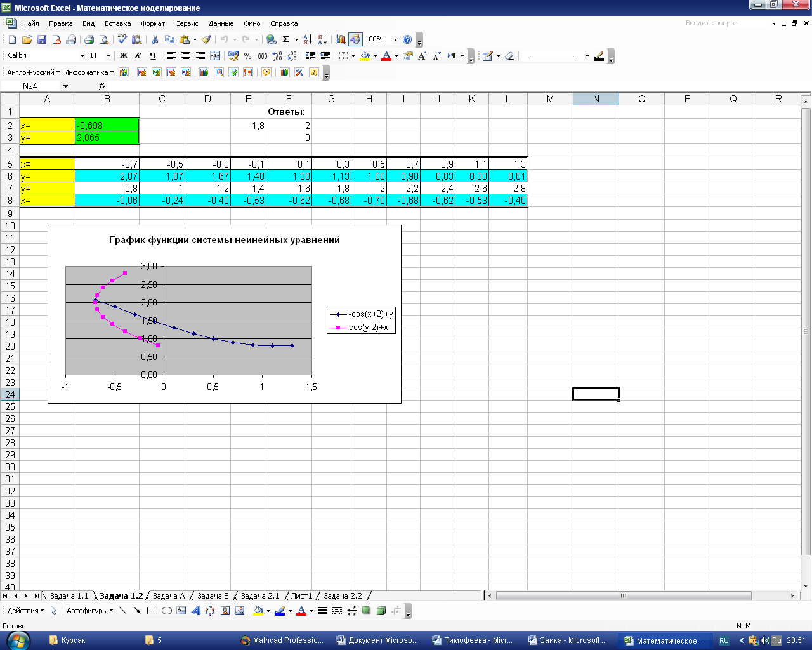This screenshot has height=650, width=812.
Task: Toggle bold formatting (Ж)
Action: [124, 56]
